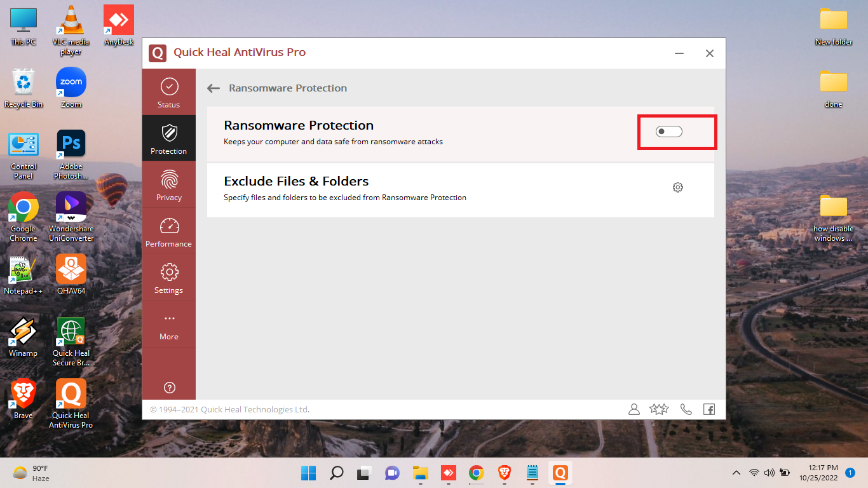Select the New folder desktop icon

pos(834,25)
